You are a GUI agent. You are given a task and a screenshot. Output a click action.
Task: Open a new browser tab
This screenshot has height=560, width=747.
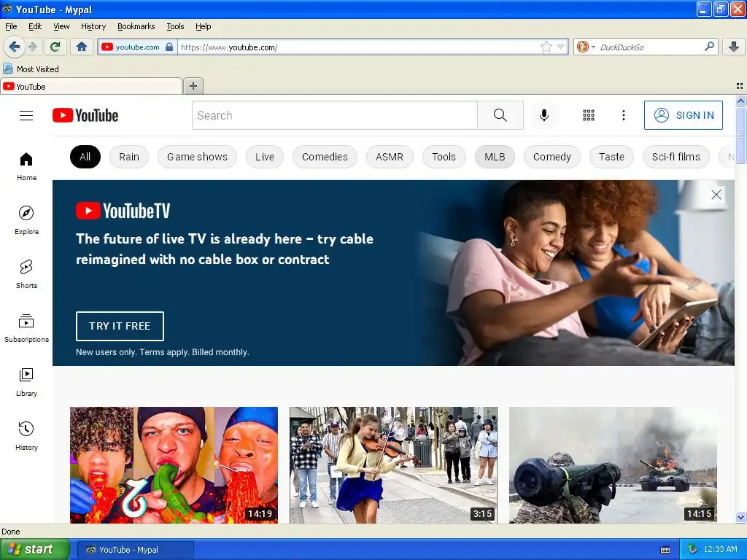click(193, 86)
